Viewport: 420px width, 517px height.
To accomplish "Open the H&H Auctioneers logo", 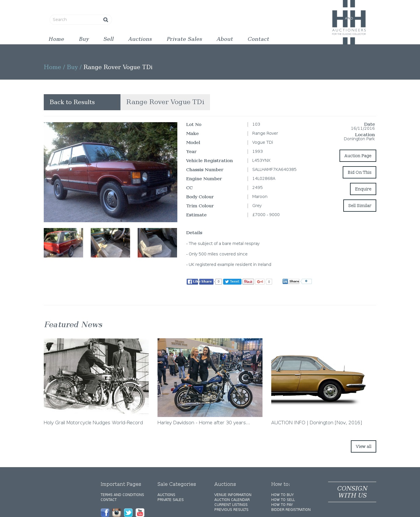I will 349,22.
